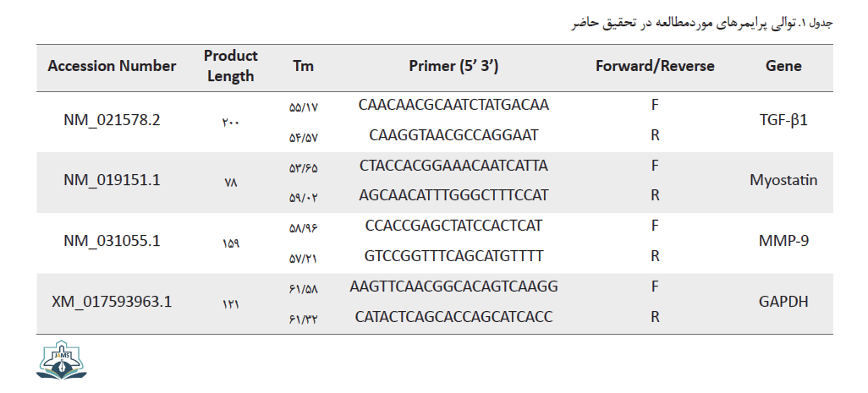This screenshot has width=868, height=393.
Task: Click the Forward/Reverse column header
Action: [655, 66]
